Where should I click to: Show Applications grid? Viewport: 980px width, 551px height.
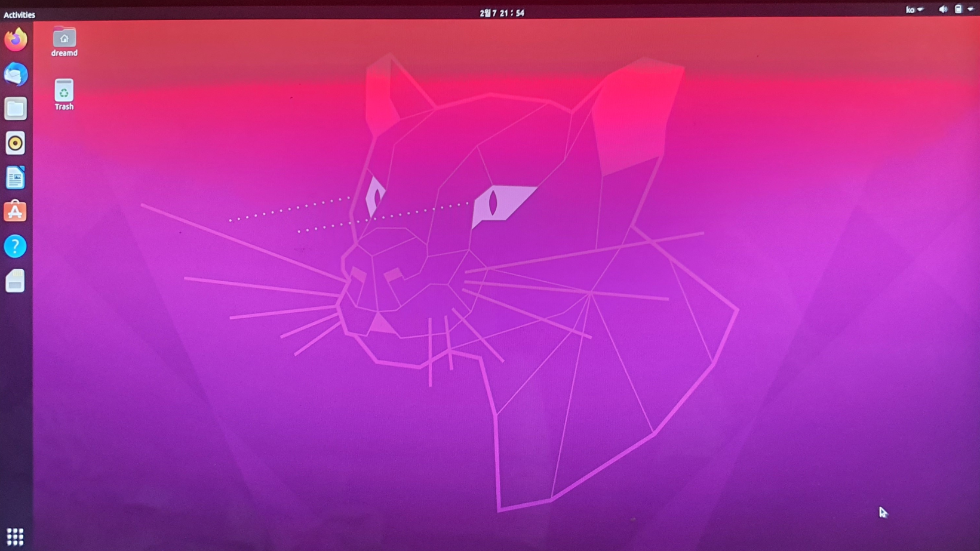tap(15, 537)
